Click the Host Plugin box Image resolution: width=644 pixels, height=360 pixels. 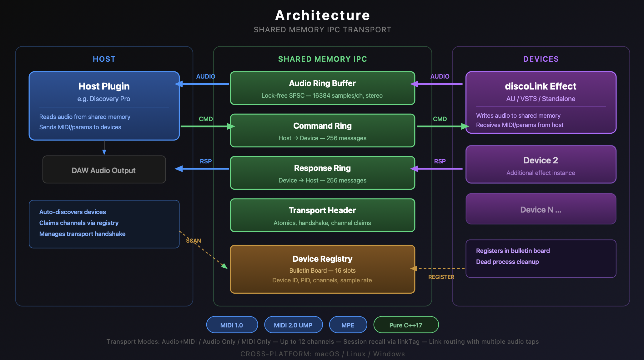point(104,106)
